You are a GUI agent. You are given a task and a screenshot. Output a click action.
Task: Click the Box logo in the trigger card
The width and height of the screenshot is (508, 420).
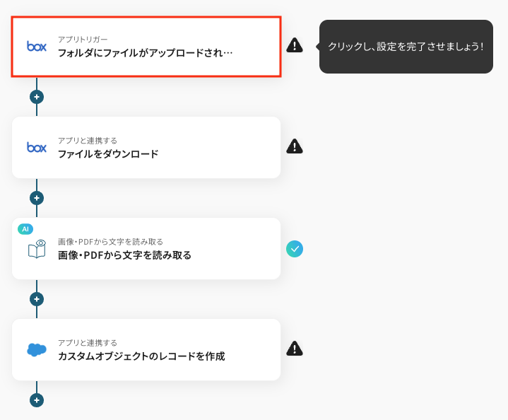37,47
